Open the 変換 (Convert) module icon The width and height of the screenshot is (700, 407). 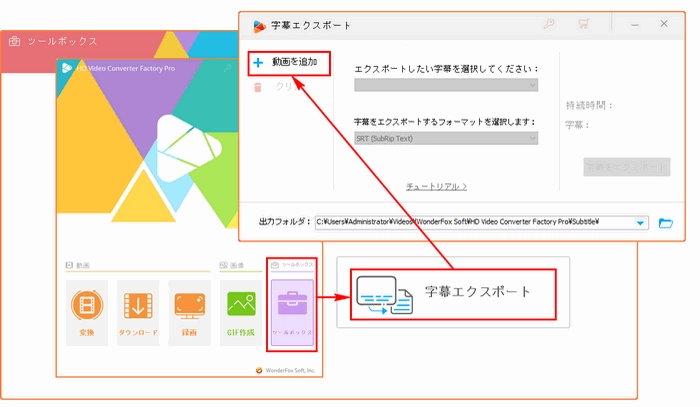(x=87, y=307)
